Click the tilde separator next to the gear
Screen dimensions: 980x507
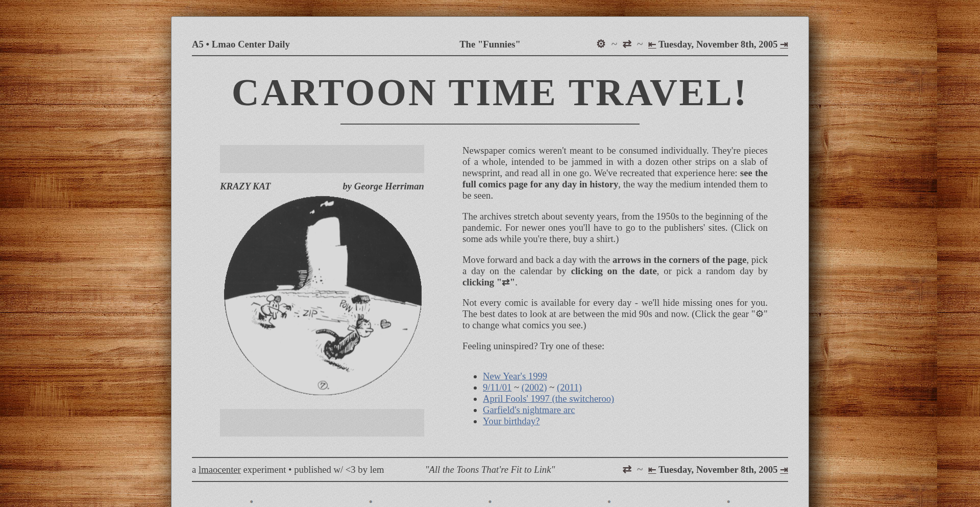coord(615,44)
